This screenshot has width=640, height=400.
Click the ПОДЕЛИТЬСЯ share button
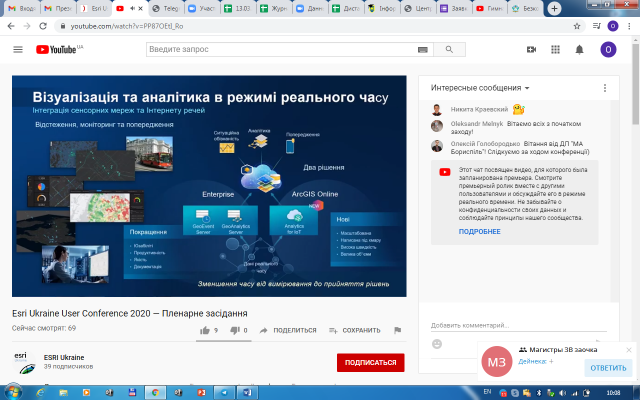288,330
